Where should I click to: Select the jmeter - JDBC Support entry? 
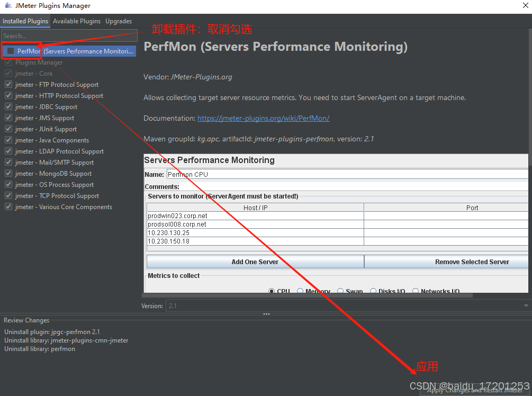46,107
